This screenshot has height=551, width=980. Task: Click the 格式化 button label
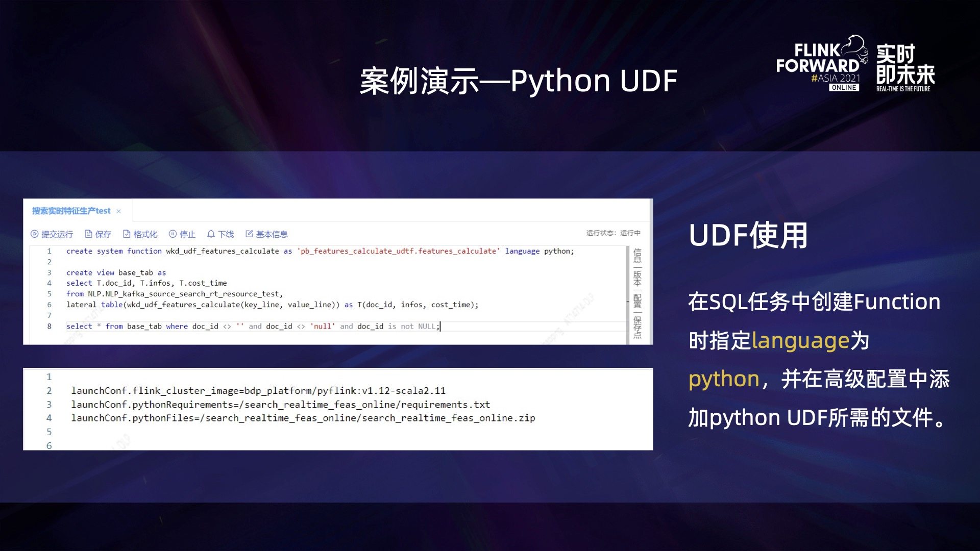point(145,234)
